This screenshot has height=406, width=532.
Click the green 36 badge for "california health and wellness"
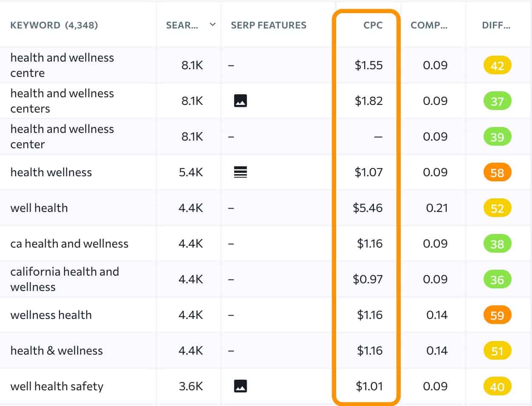pos(496,279)
